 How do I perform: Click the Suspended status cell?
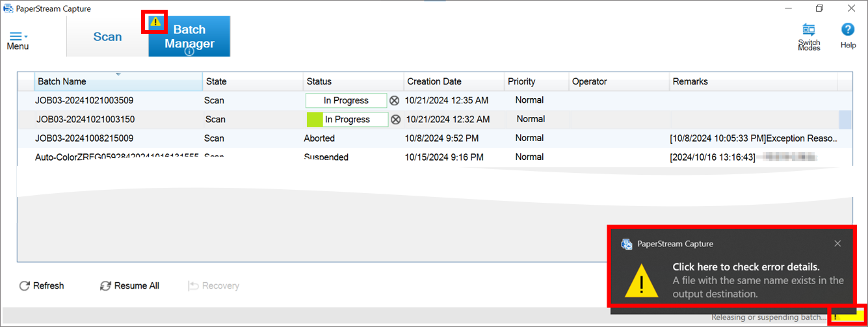click(x=326, y=157)
